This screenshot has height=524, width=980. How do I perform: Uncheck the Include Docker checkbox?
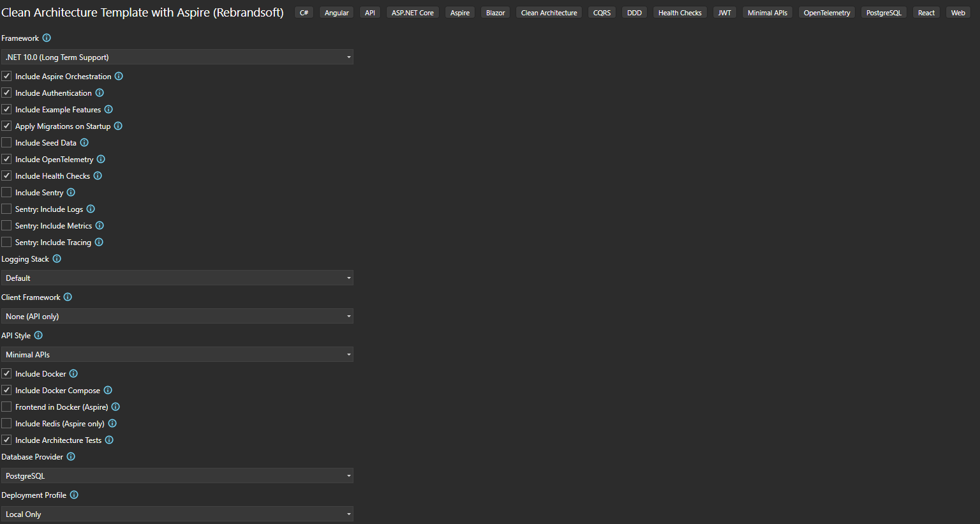pyautogui.click(x=6, y=374)
